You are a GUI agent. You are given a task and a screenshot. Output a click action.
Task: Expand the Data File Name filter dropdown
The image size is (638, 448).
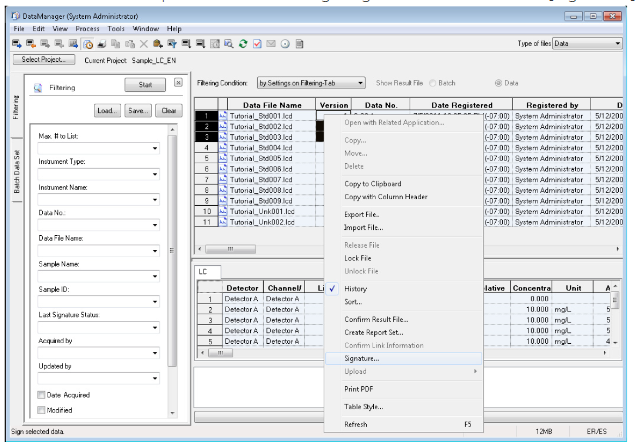[x=155, y=251]
